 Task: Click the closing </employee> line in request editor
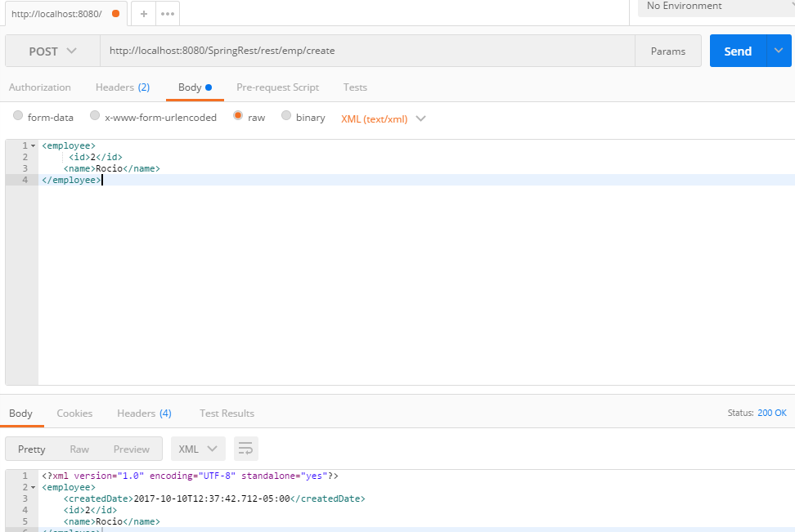click(71, 180)
